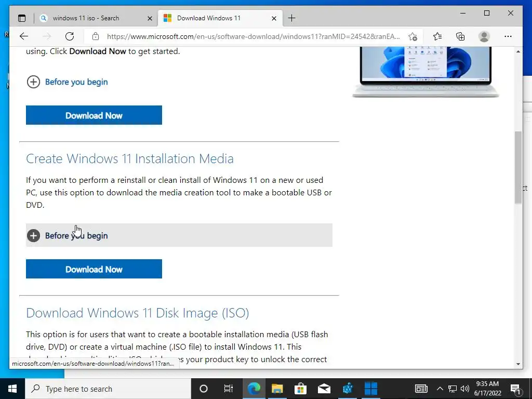Screen dimensions: 532x399
Task: Open volume control tray icon
Action: [465, 389]
